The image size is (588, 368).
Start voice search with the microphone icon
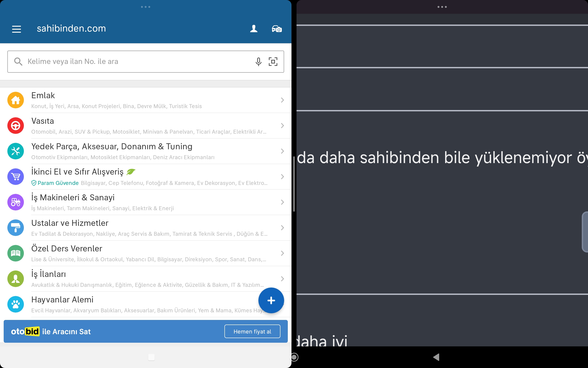coord(259,62)
